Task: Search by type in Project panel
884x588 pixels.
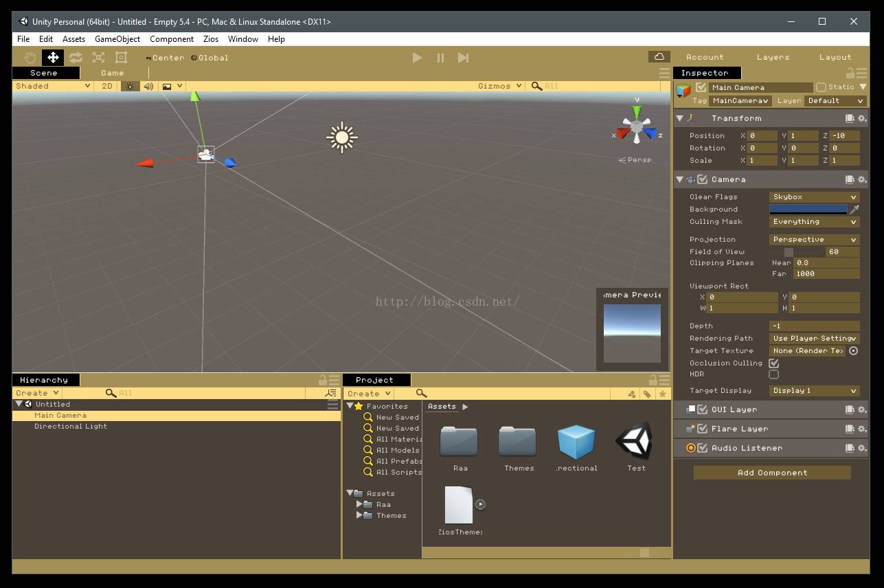Action: click(x=632, y=394)
